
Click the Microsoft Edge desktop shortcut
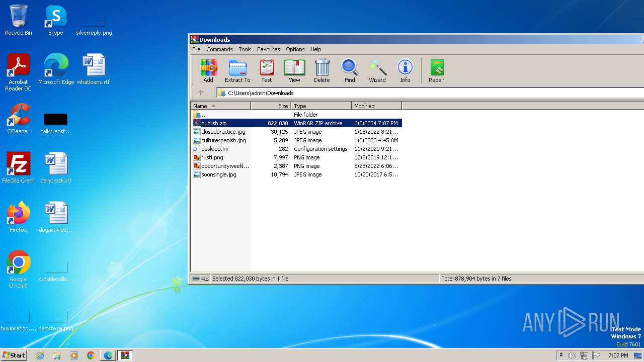click(x=56, y=69)
